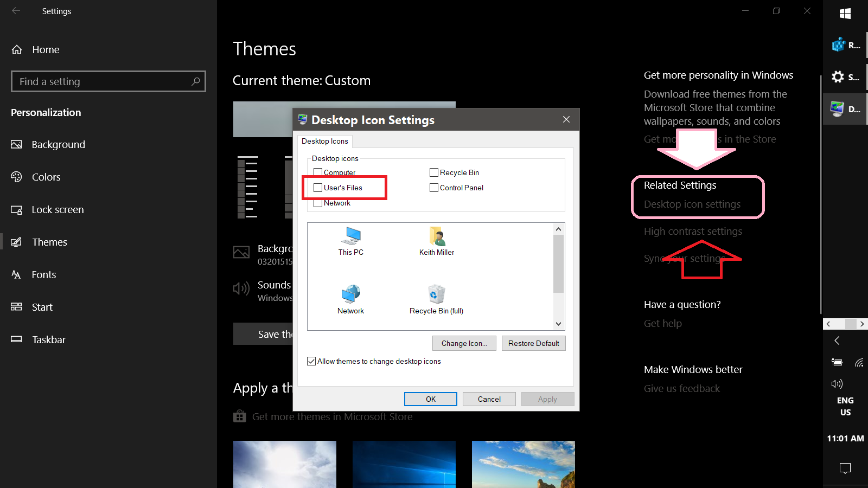This screenshot has width=868, height=488.
Task: Expand hidden tray icons chevron
Action: (837, 341)
